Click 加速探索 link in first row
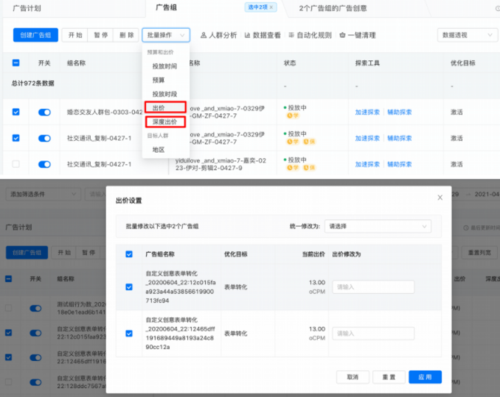Screen dimensions: 500x397 click(367, 112)
